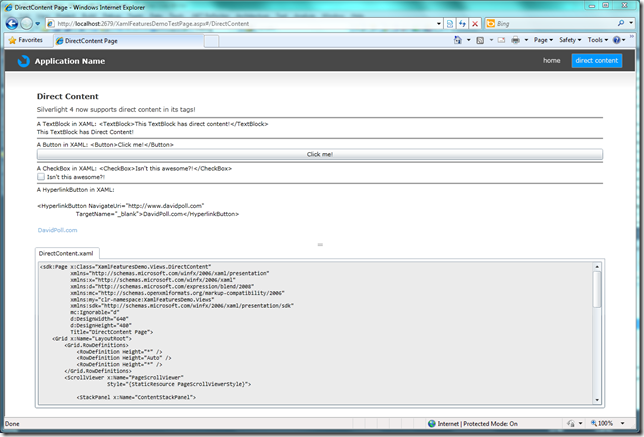Click the status bar privacy/security icon
This screenshot has height=437, width=644.
click(571, 423)
